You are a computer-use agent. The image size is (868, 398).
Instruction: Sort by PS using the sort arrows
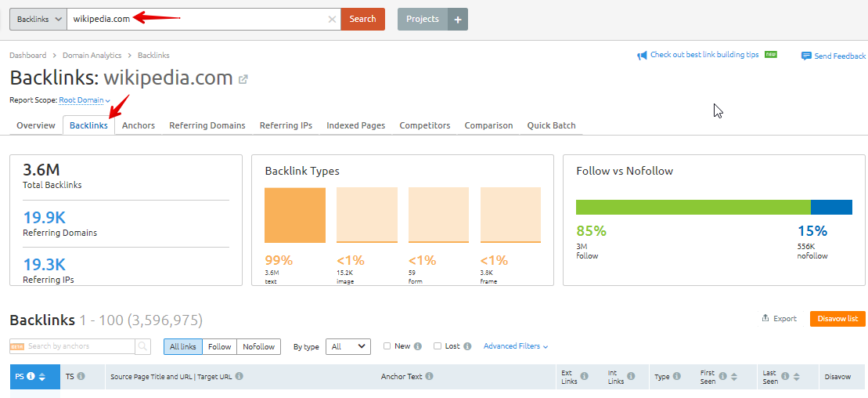41,377
